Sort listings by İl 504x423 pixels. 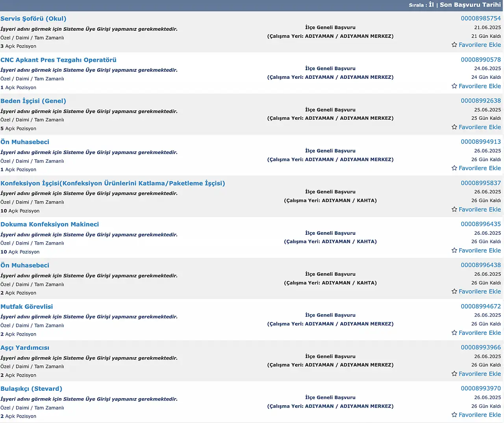pos(431,5)
